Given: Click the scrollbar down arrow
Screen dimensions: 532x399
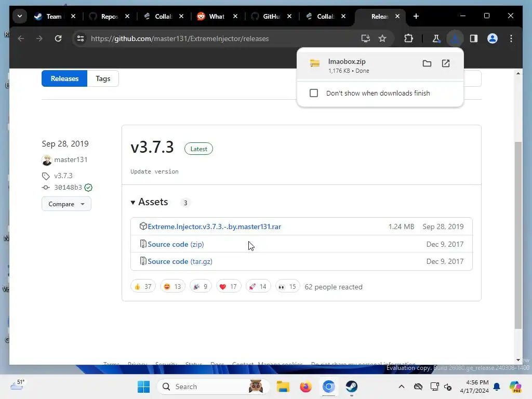Looking at the screenshot, I should click(518, 360).
